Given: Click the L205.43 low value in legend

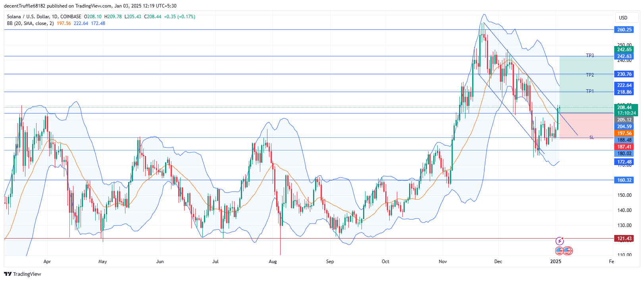Looking at the screenshot, I should pyautogui.click(x=133, y=17).
